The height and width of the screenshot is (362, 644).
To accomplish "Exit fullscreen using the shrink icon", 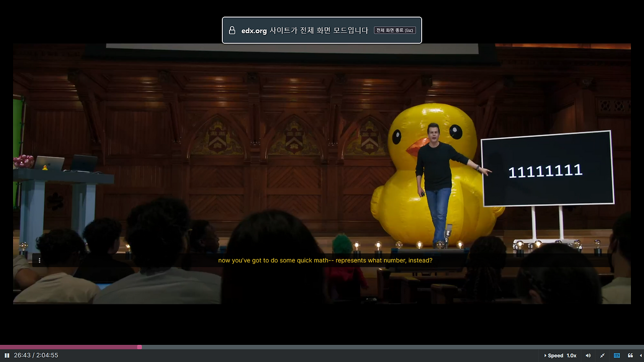I will [602, 355].
